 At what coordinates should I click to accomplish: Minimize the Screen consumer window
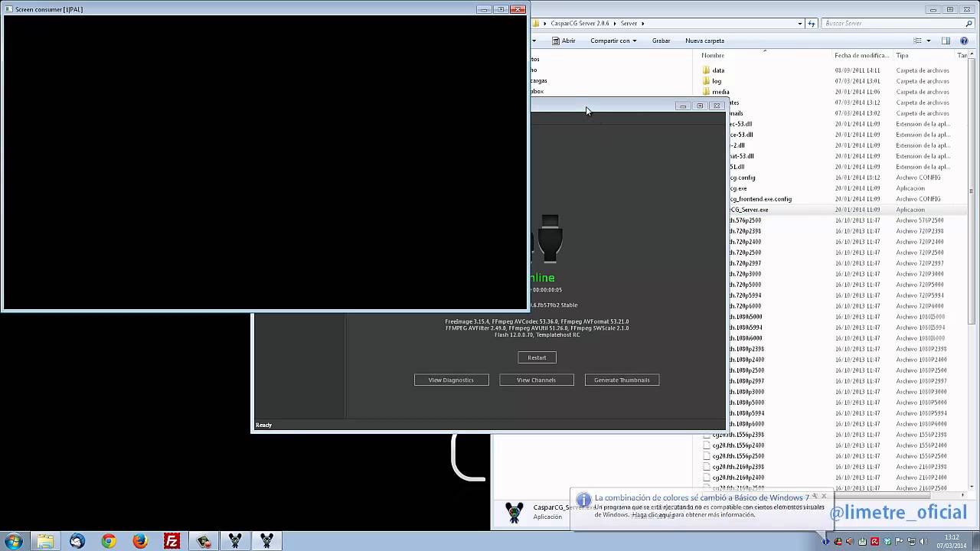(484, 9)
